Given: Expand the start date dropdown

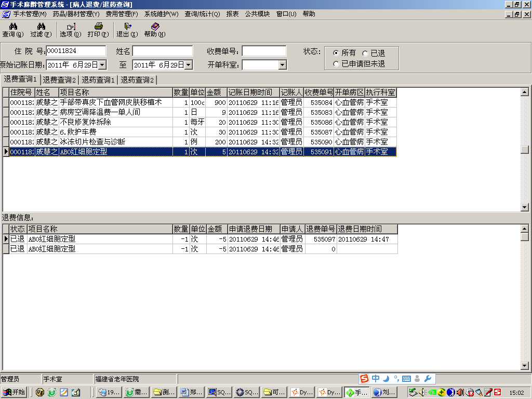Looking at the screenshot, I should pos(102,65).
